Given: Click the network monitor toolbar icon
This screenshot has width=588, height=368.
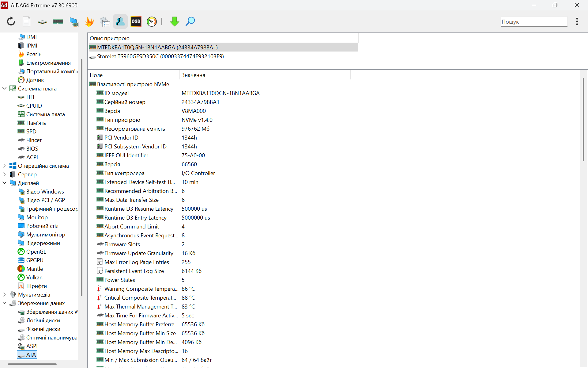Looking at the screenshot, I should 74,21.
